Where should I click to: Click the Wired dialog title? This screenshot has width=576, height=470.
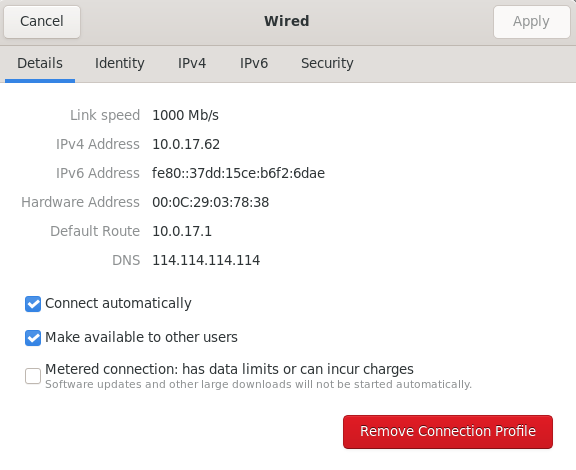point(287,21)
